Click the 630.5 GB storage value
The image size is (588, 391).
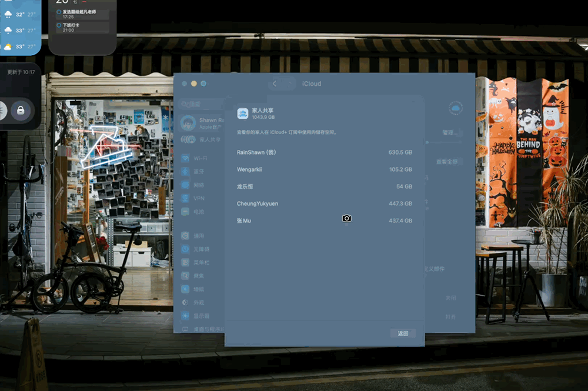pyautogui.click(x=400, y=152)
